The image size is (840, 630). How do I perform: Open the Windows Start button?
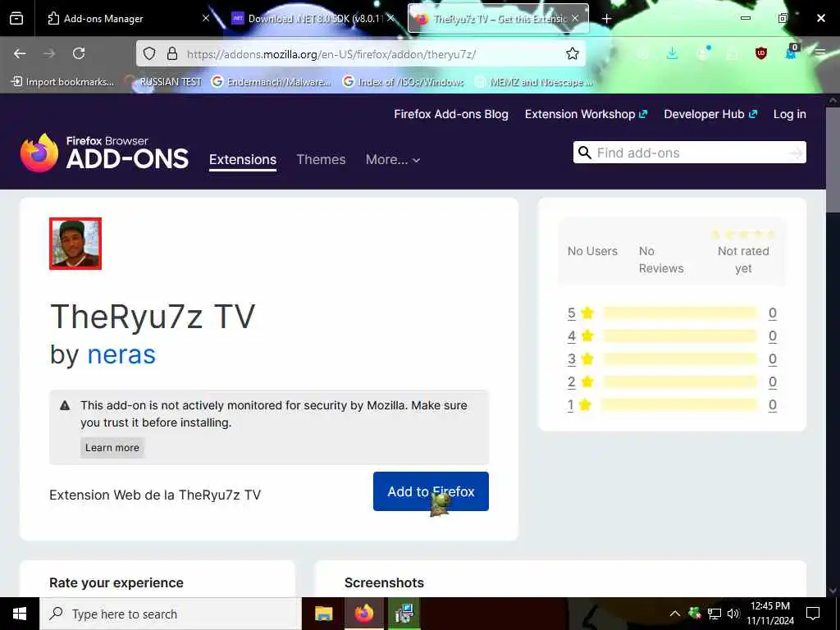pos(20,614)
